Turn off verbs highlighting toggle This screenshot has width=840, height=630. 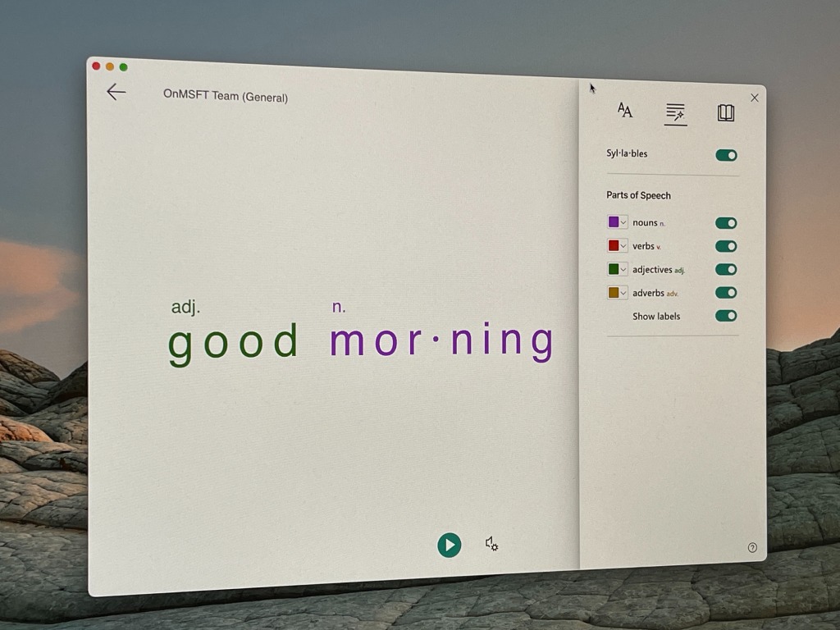726,246
